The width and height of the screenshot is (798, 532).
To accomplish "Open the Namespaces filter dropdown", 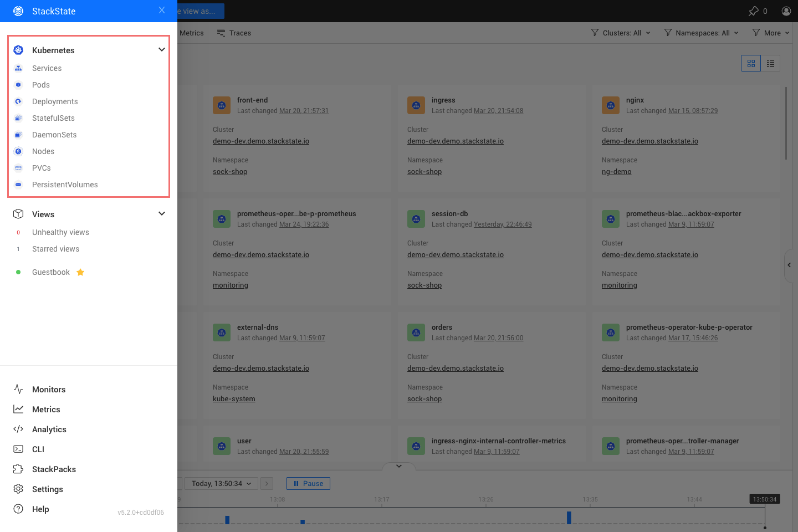I will (x=702, y=33).
